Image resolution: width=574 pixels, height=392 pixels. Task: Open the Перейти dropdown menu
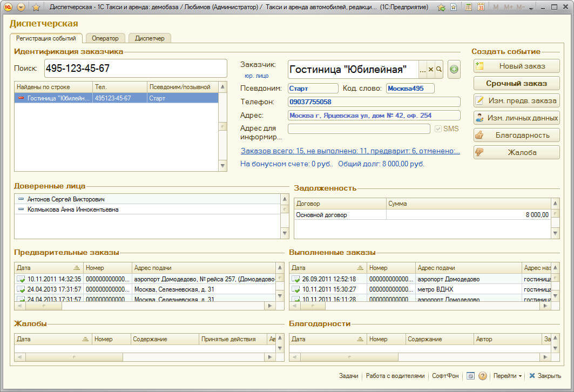507,376
